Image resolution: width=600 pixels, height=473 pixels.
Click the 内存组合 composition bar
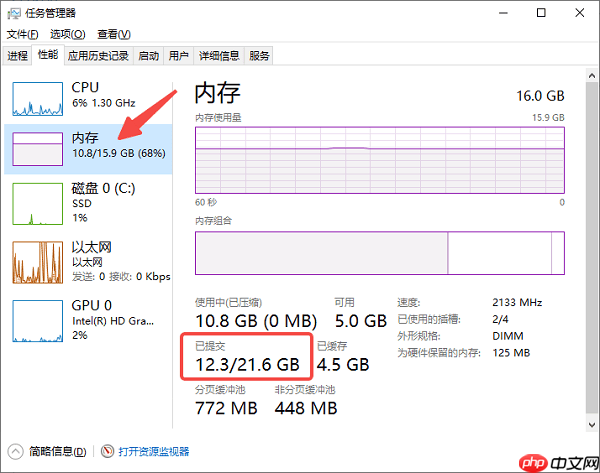[379, 254]
